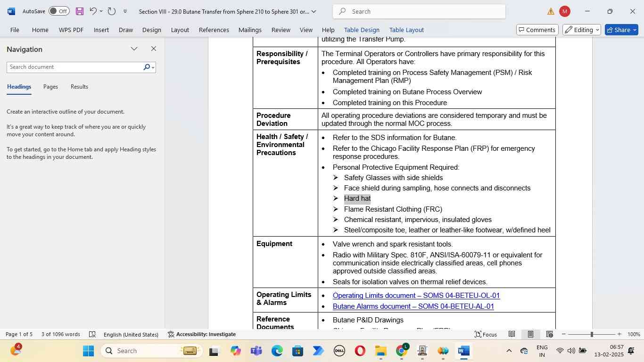Open the Mailings tab

(x=250, y=30)
